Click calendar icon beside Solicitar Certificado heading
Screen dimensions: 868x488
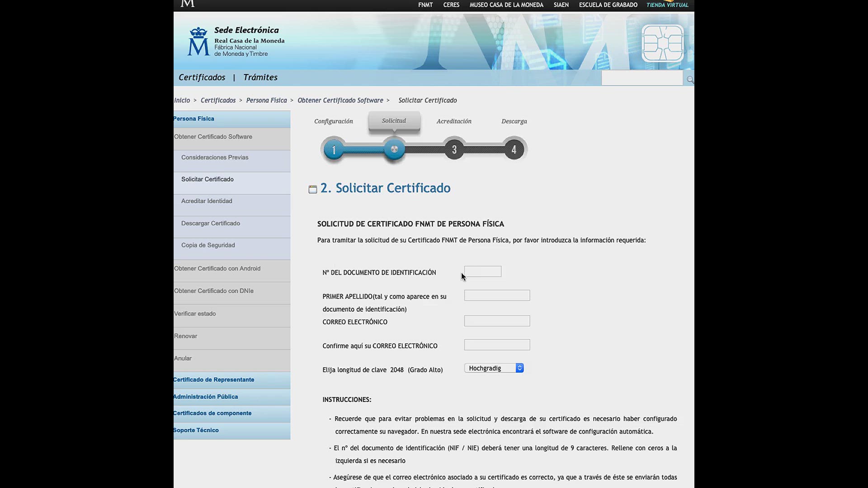[312, 189]
